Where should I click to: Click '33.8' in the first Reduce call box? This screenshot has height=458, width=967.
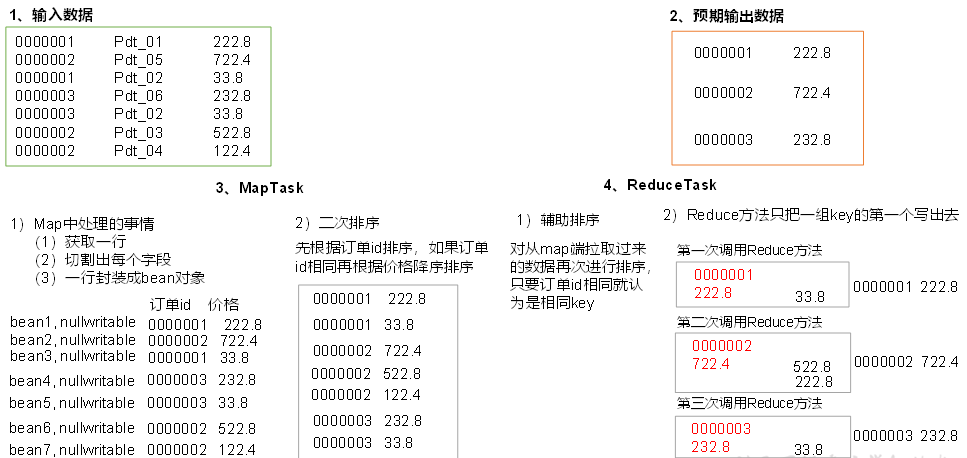click(810, 296)
